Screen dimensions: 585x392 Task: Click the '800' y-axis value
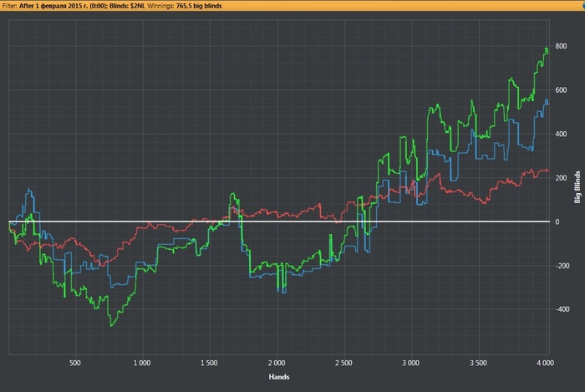click(561, 46)
